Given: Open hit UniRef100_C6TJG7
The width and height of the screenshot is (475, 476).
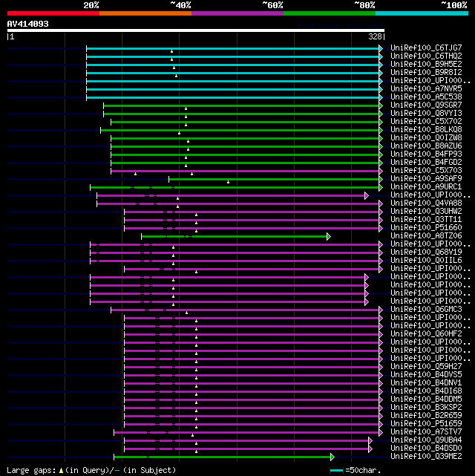Looking at the screenshot, I should 426,48.
